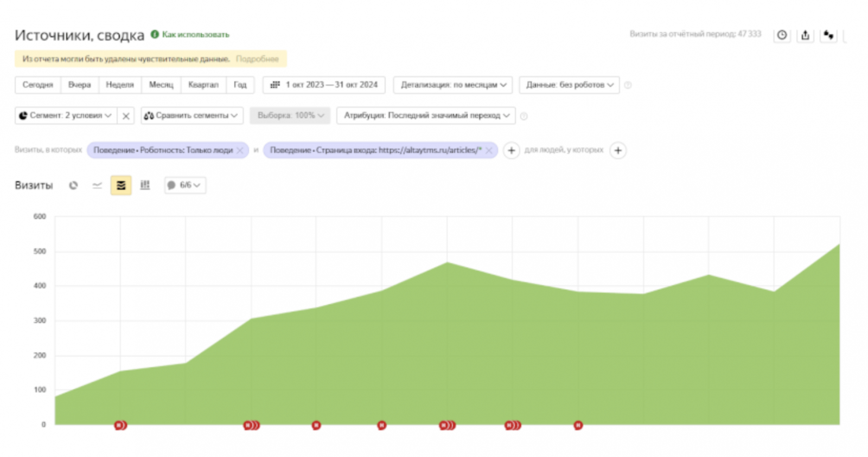This screenshot has height=457, width=868.
Task: Open the 'Как использовать' help link
Action: [195, 35]
